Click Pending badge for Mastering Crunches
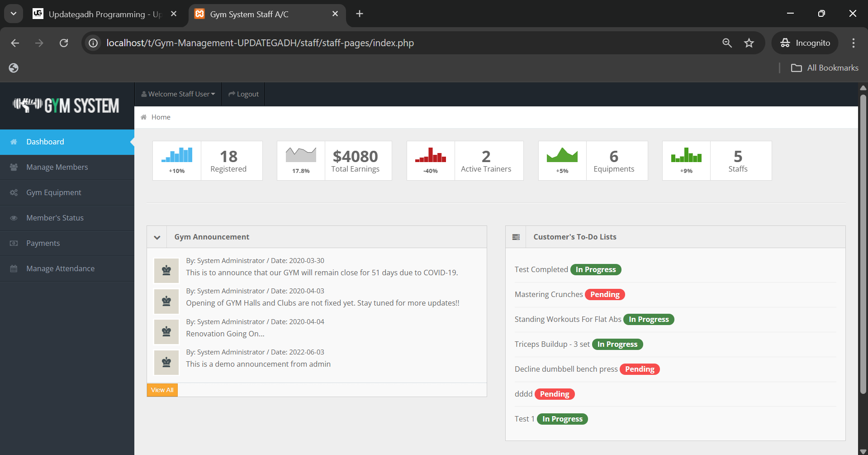Screen dimensions: 868x455 coord(605,294)
